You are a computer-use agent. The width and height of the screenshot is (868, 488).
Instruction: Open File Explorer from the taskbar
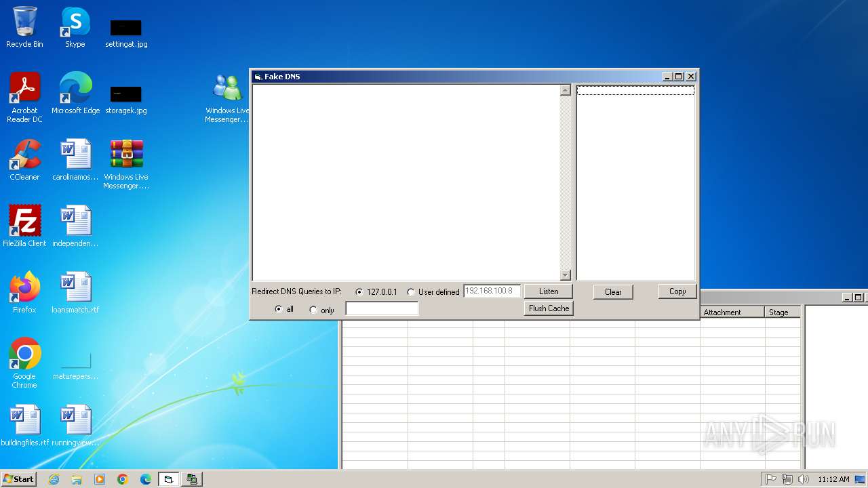coord(77,479)
